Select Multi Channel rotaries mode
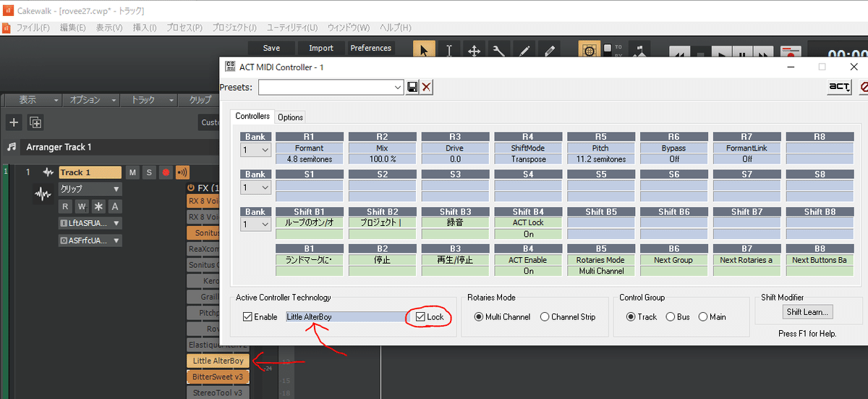 479,317
